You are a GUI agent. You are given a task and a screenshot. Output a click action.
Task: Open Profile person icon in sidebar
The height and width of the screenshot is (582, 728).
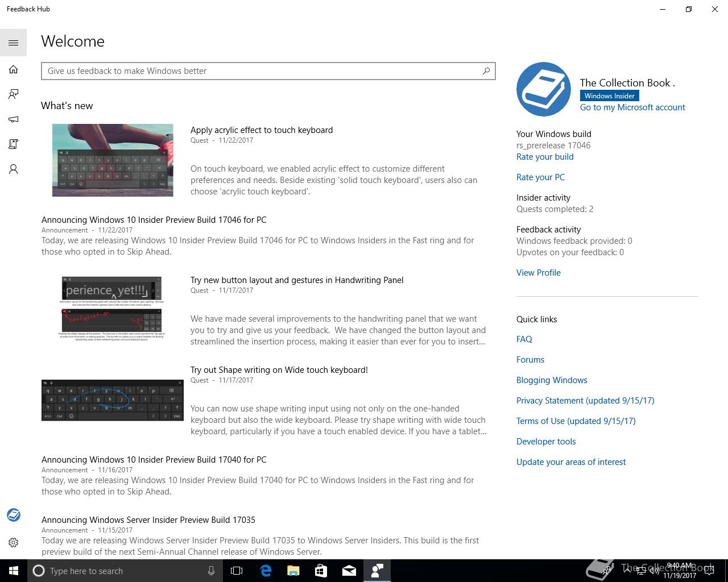pos(14,169)
